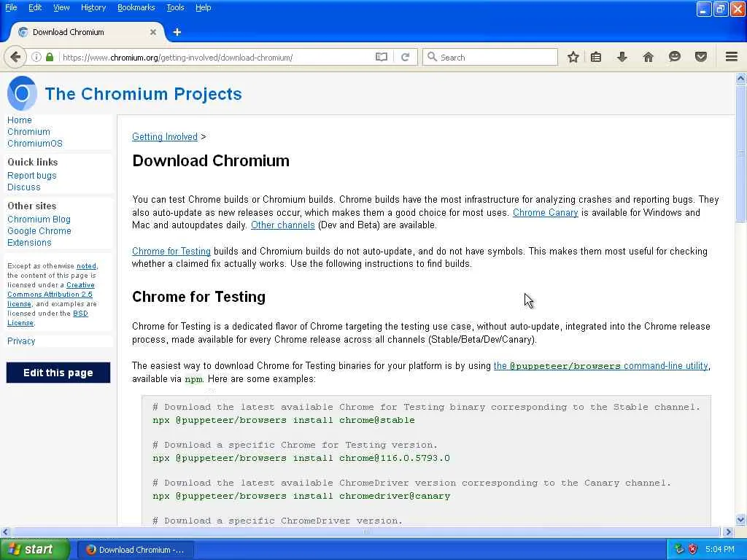Click horizontal scrollbar right arrow
Screen dimensions: 747x560
coord(728,532)
